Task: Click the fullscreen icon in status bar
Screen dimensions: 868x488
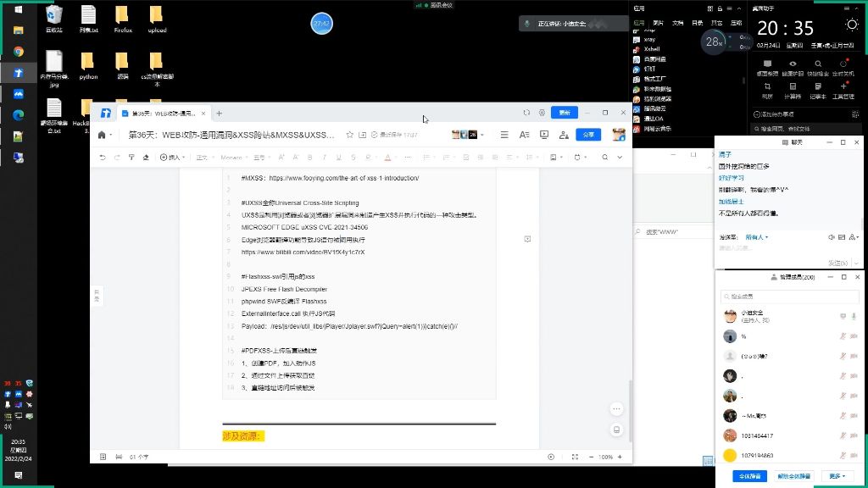Action: click(x=576, y=457)
